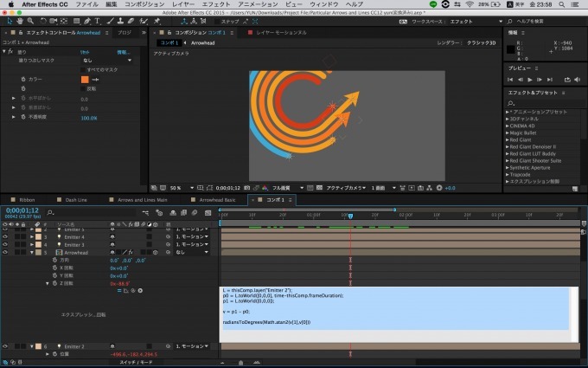Hide the Arrowhead layer using its eye icon
Screen dimensions: 588x368
(5, 253)
